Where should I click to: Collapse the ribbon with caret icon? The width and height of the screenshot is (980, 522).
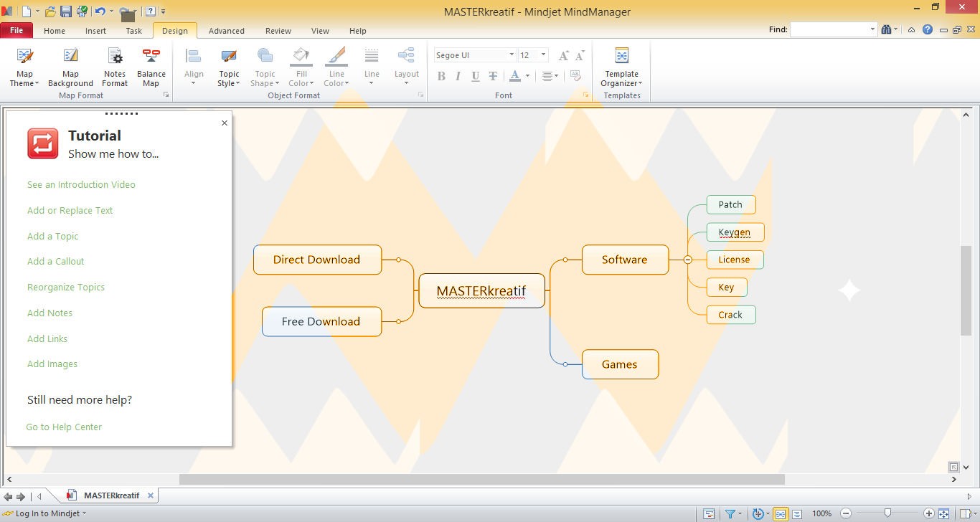911,30
